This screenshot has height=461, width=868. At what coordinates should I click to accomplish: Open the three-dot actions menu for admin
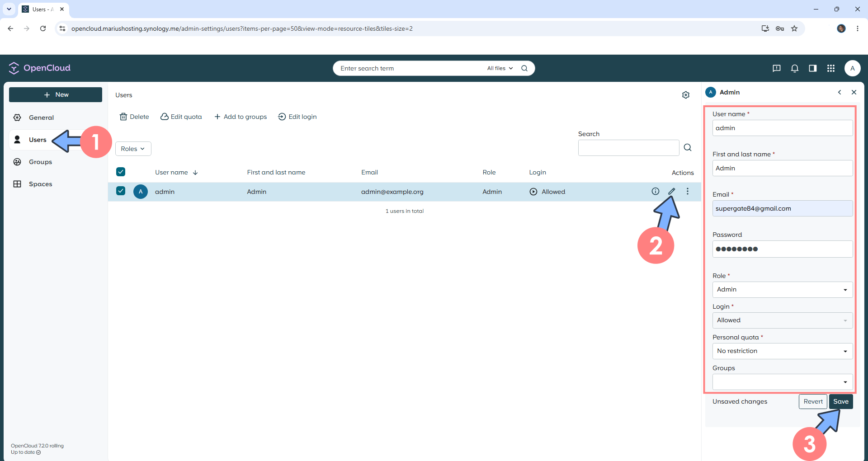(x=688, y=191)
